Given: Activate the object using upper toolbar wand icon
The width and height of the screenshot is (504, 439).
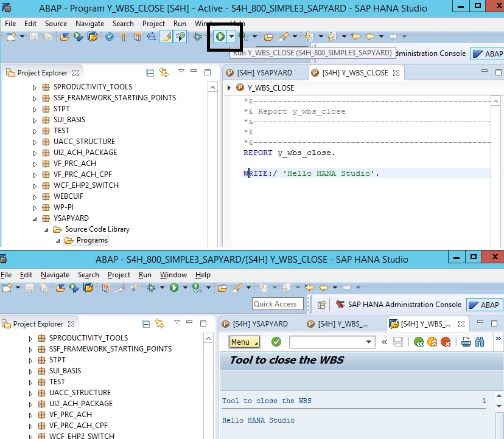Looking at the screenshot, I should click(124, 36).
